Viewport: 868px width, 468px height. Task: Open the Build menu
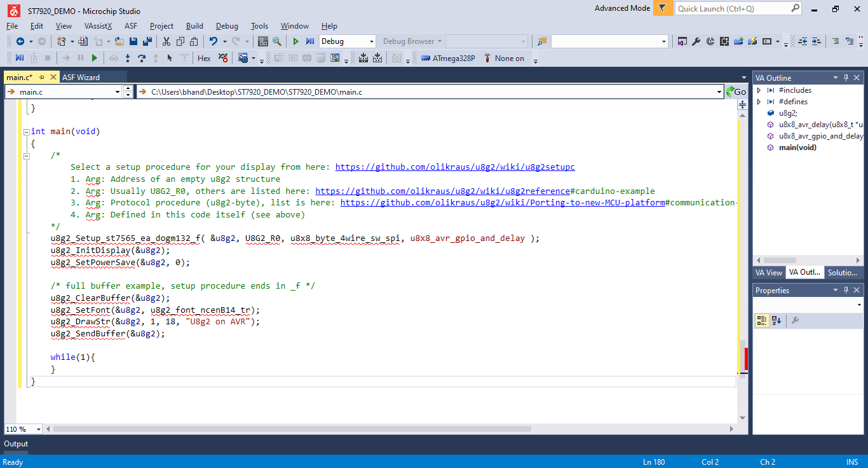194,26
